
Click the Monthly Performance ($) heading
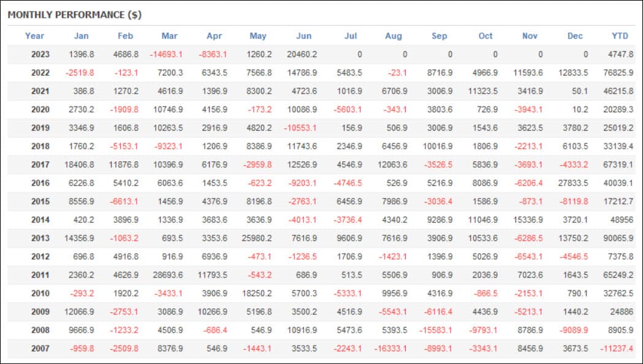75,15
